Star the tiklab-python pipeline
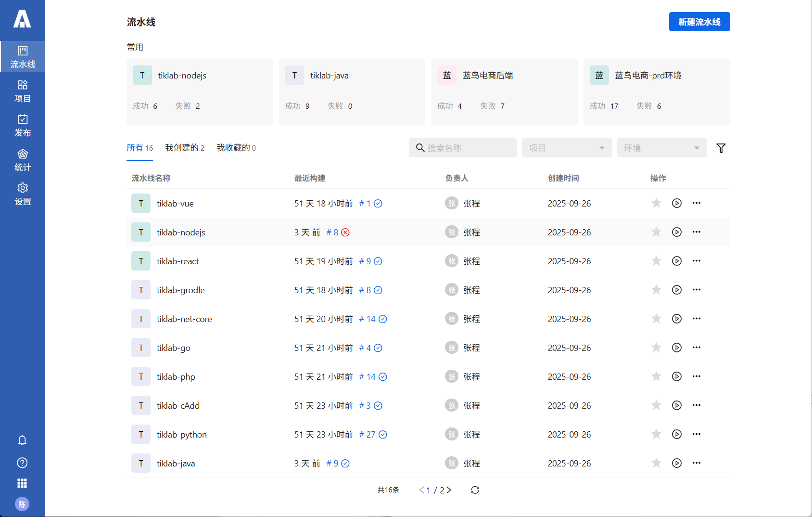 click(x=656, y=434)
